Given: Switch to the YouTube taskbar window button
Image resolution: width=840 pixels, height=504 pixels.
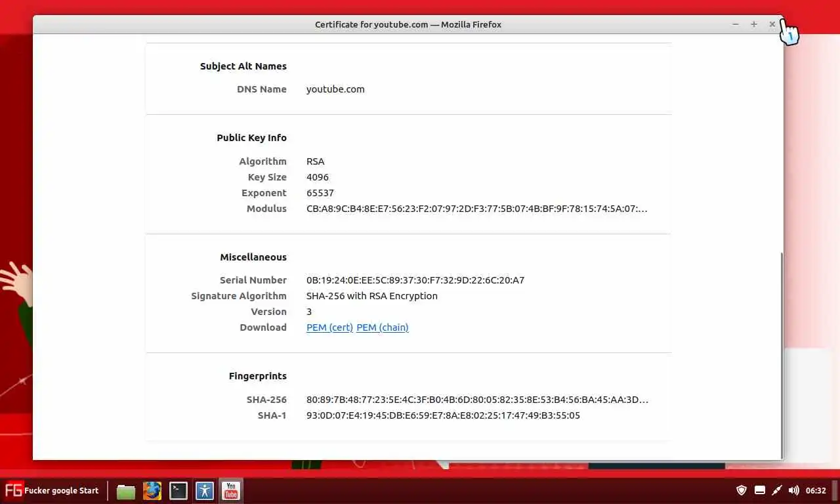Looking at the screenshot, I should [230, 490].
